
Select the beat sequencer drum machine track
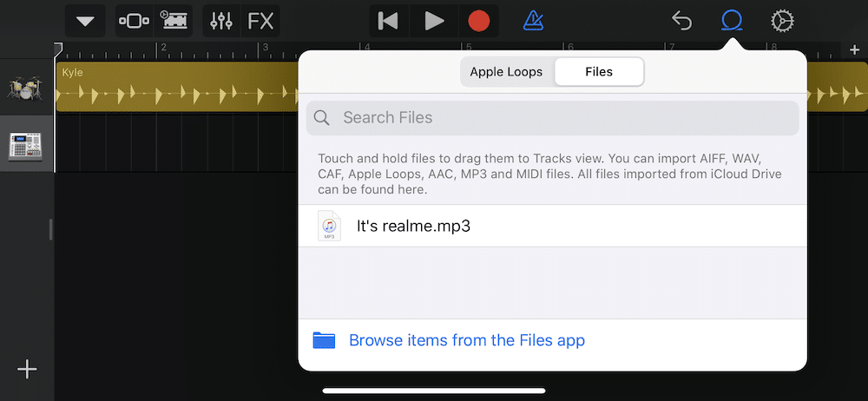[x=26, y=144]
